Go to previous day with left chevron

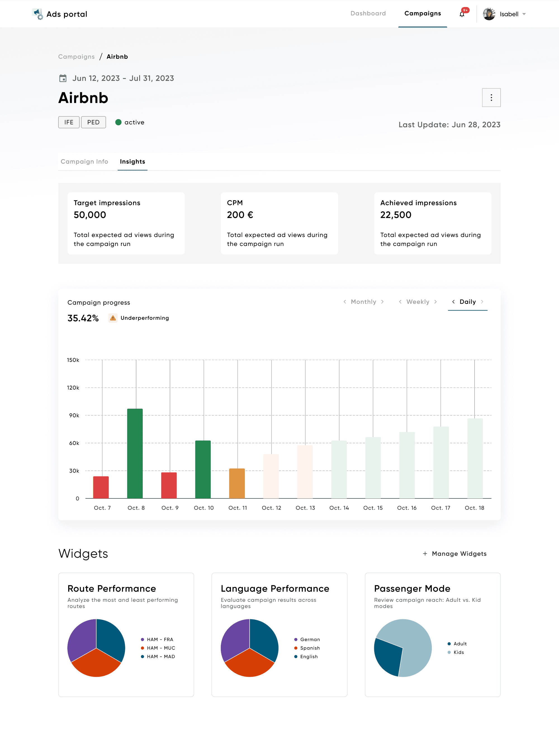453,302
